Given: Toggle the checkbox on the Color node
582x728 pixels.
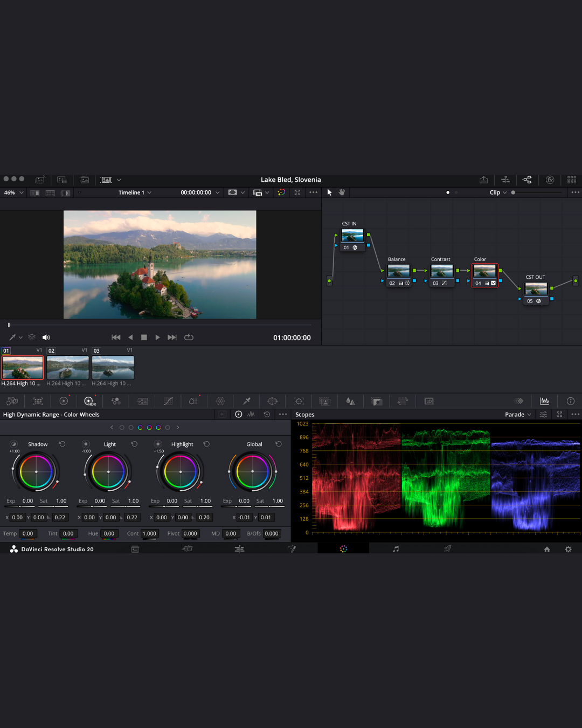Looking at the screenshot, I should 494,283.
